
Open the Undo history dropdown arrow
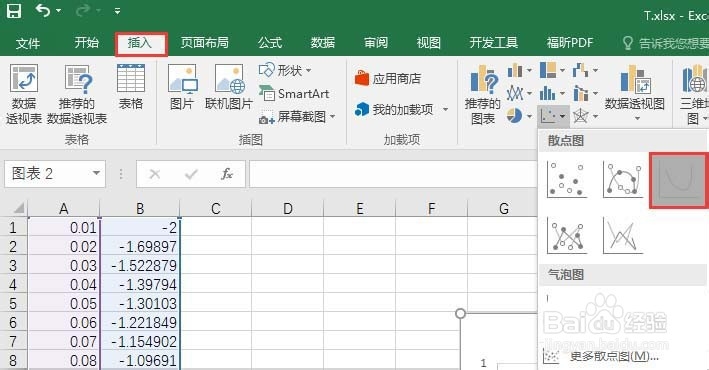click(x=59, y=11)
